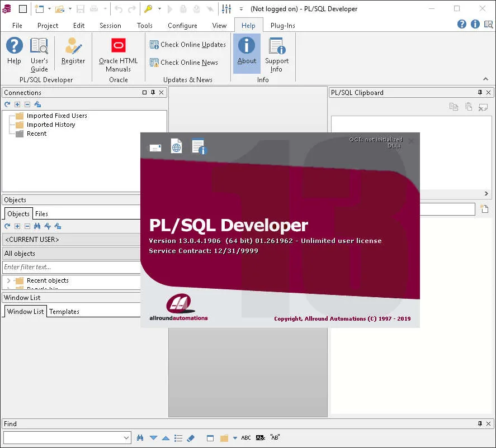Pin the Connections panel
This screenshot has width=496, height=448.
153,93
